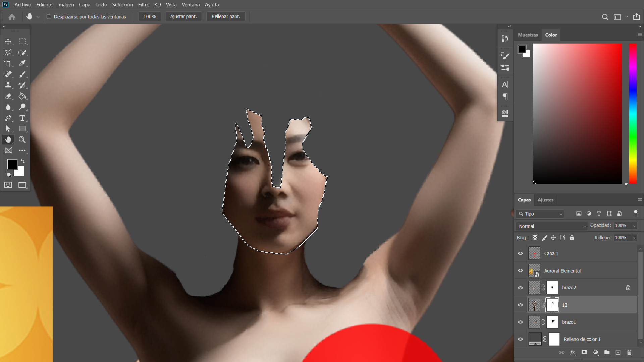Select the Frame tool
The height and width of the screenshot is (362, 644).
pyautogui.click(x=8, y=150)
